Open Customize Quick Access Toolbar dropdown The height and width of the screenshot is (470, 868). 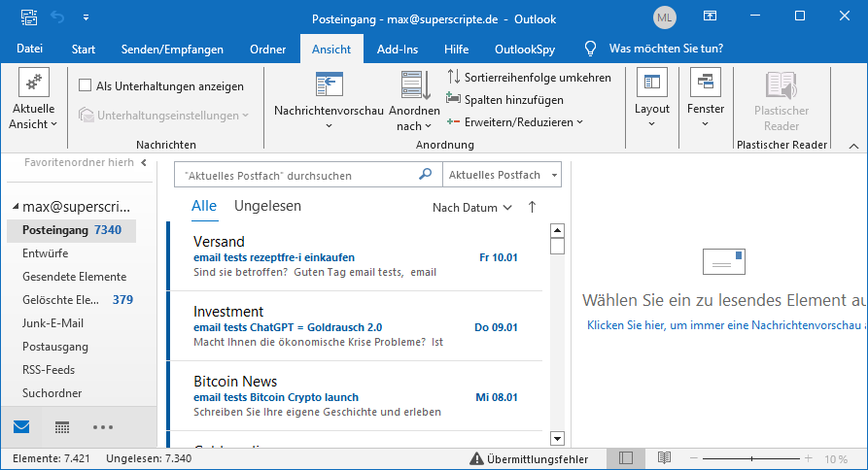(86, 17)
